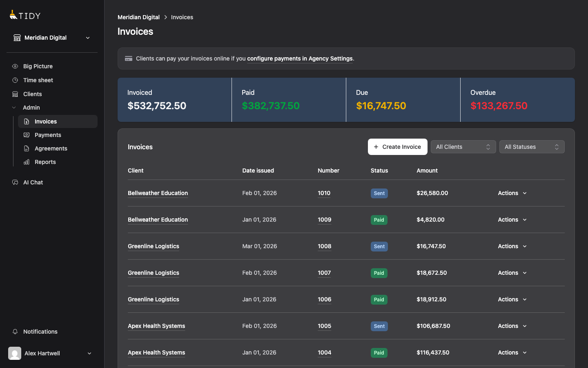Click the credit card icon in the payments banner
Viewport: 588px width, 368px height.
pos(129,58)
